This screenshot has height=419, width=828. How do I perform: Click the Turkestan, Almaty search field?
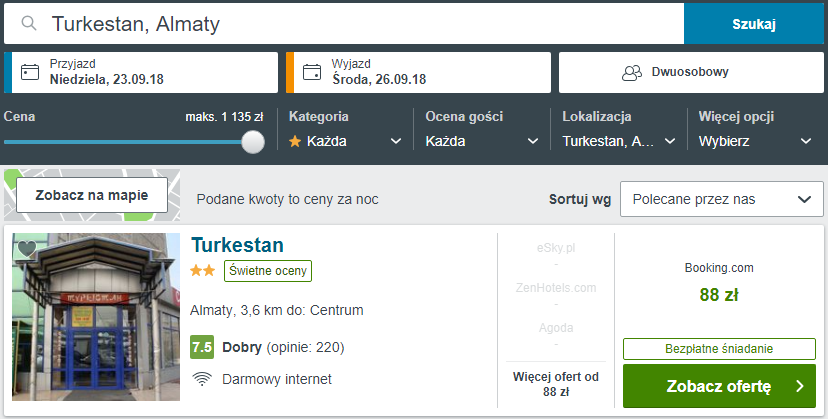coord(344,24)
